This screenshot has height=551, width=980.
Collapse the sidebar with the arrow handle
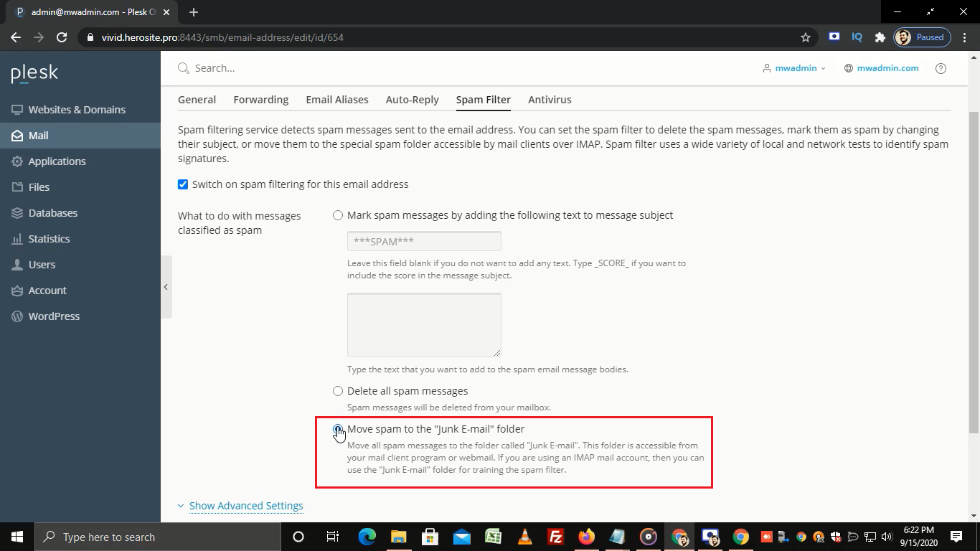tap(166, 287)
